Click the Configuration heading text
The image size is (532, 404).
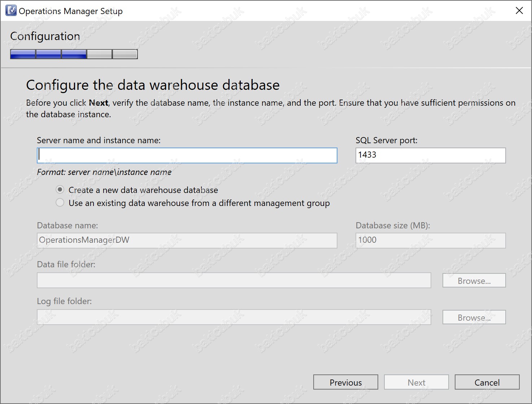45,36
